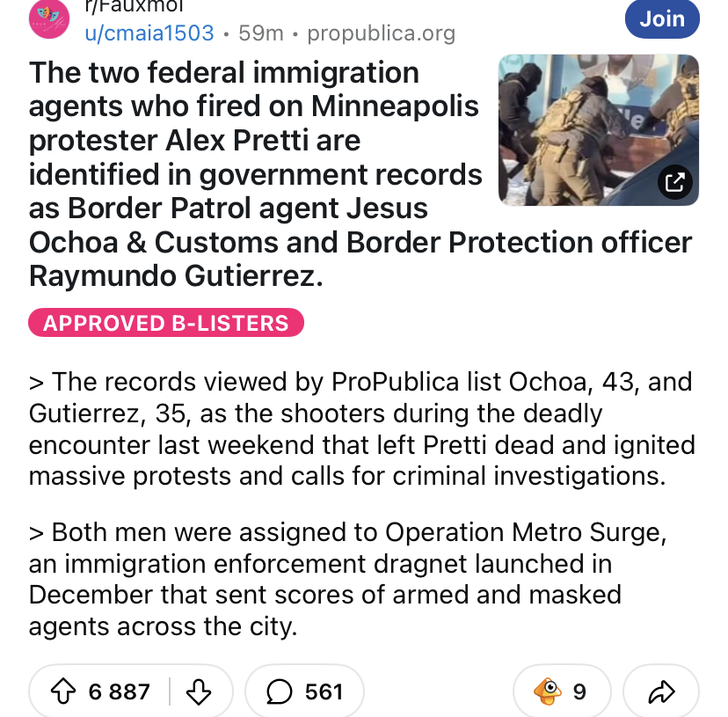Viewport: 728px width, 717px height.
Task: Filter by APPROVED B-LISTERS flair
Action: [x=166, y=323]
